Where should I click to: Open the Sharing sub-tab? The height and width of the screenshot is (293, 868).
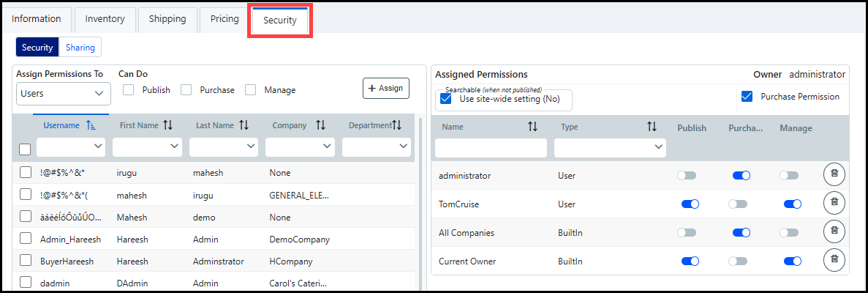[x=80, y=48]
